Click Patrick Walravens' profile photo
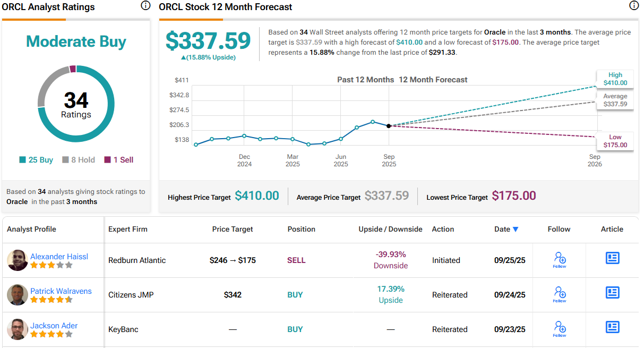This screenshot has width=644, height=348. [x=18, y=295]
